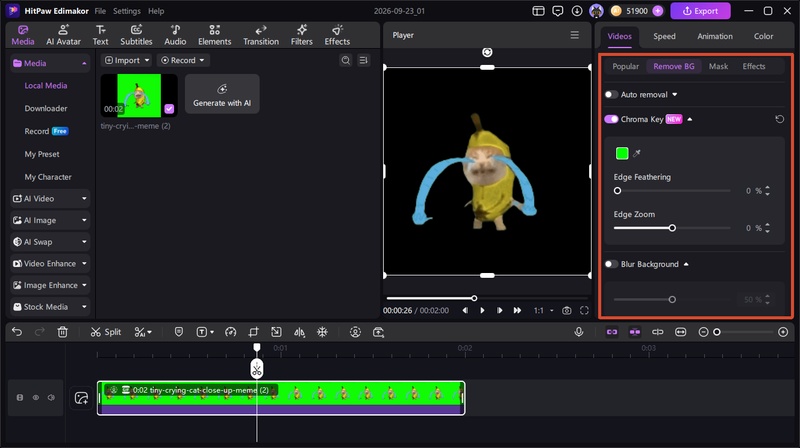Reset Chroma Key settings
800x448 pixels.
click(779, 119)
